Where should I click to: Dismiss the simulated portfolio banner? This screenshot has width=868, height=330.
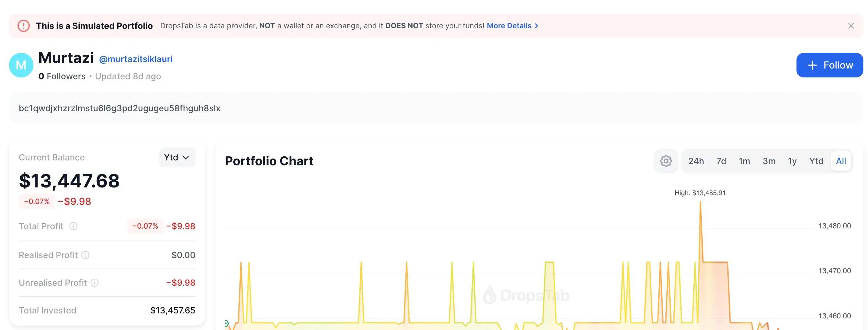[x=851, y=26]
